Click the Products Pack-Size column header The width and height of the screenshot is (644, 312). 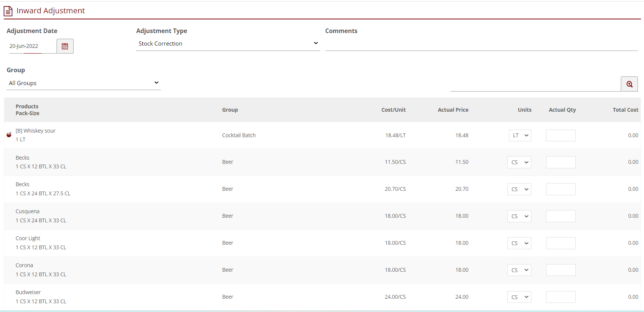(x=27, y=110)
